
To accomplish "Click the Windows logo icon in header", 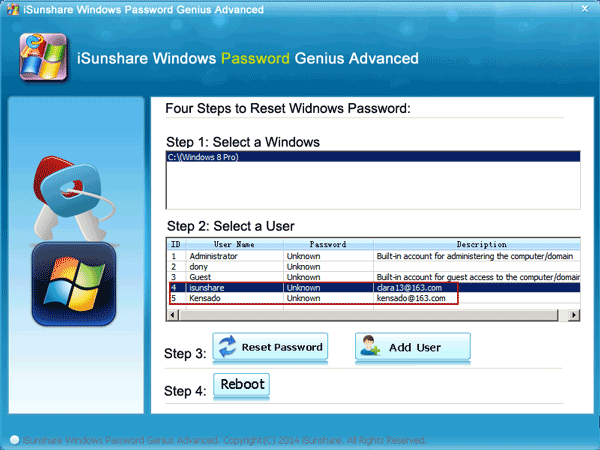I will pyautogui.click(x=43, y=57).
